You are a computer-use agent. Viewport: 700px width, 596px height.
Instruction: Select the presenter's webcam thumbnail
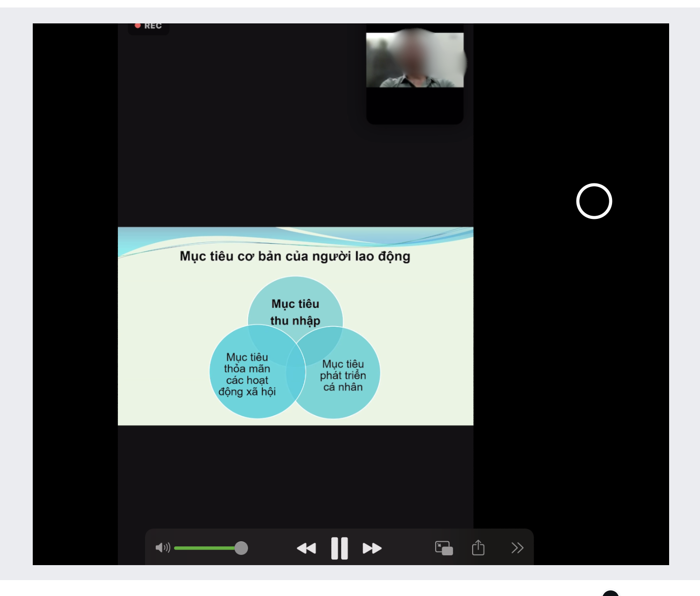415,60
